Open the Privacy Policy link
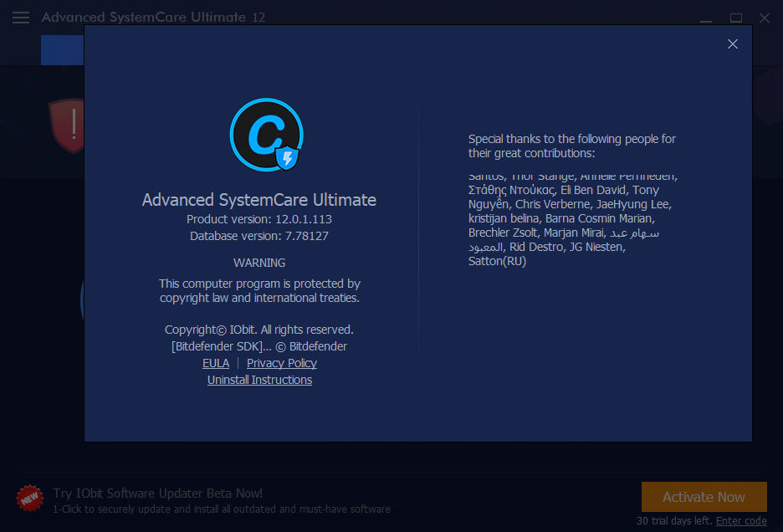This screenshot has height=532, width=783. 282,363
